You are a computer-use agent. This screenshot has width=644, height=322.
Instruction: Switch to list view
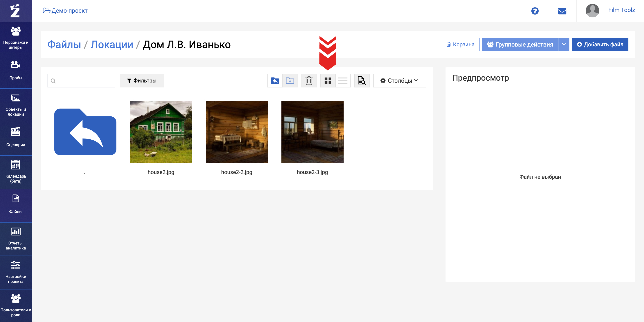(x=343, y=80)
